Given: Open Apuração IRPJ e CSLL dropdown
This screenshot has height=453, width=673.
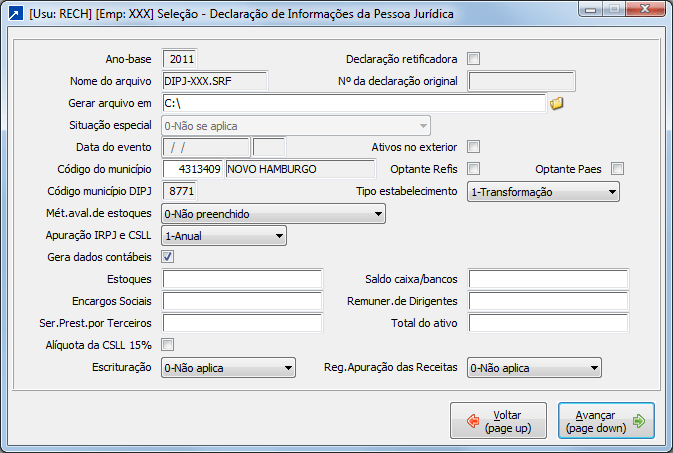Looking at the screenshot, I should point(224,236).
